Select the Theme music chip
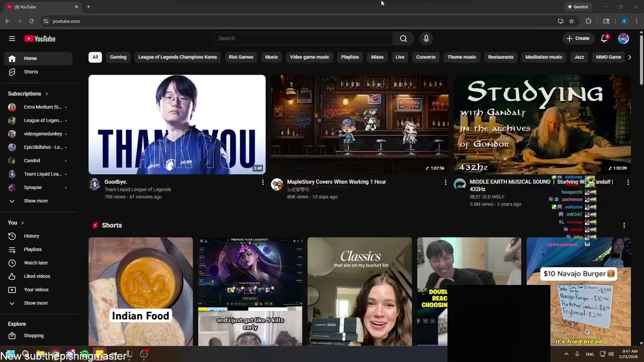Viewport: 644px width, 362px height. click(462, 57)
